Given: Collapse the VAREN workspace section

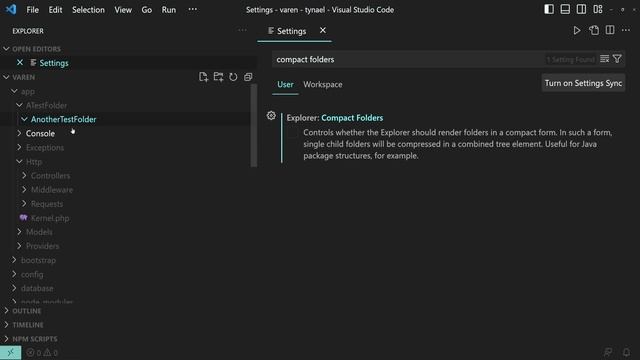Looking at the screenshot, I should (x=6, y=77).
